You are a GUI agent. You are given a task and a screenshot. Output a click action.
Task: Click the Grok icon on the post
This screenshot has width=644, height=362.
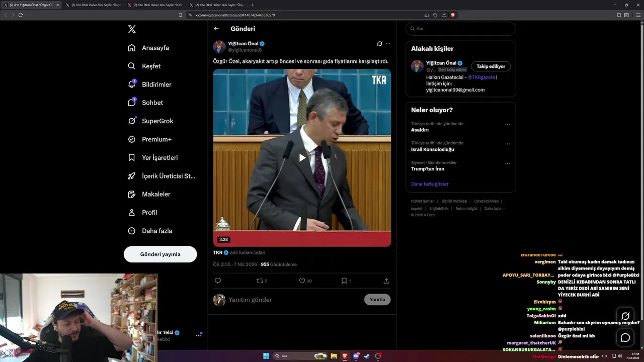379,44
